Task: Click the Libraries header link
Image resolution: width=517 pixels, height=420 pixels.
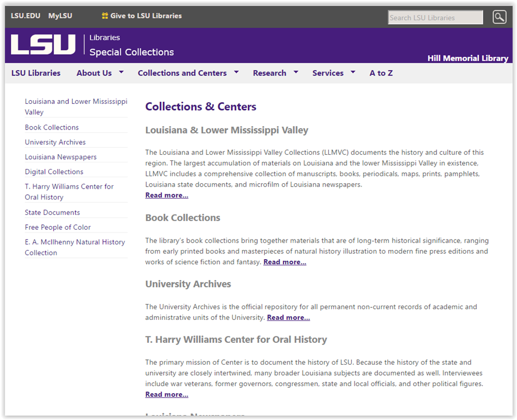Action: tap(104, 38)
